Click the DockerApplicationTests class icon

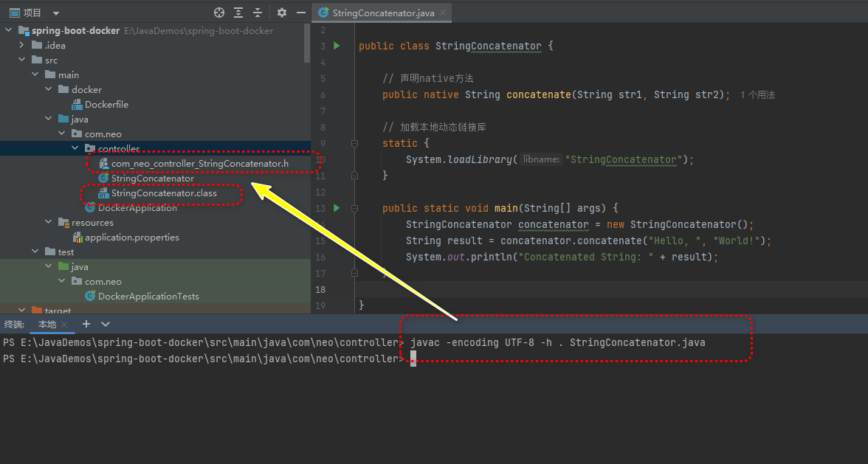point(90,297)
